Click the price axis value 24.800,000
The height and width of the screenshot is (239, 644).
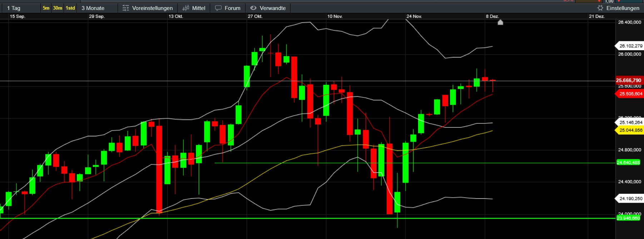click(630, 150)
